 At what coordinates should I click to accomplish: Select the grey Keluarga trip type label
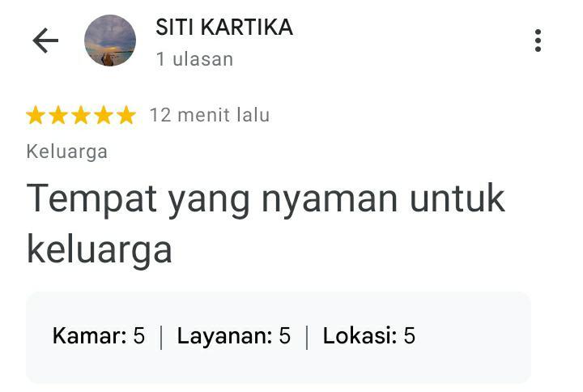(67, 152)
